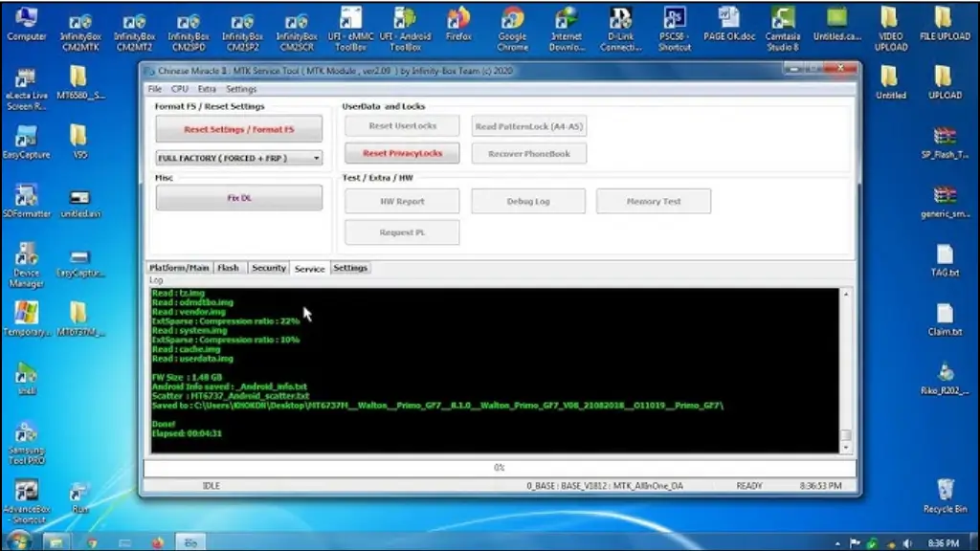Open SDFormatter desktop icon
980x551 pixels.
tap(26, 201)
